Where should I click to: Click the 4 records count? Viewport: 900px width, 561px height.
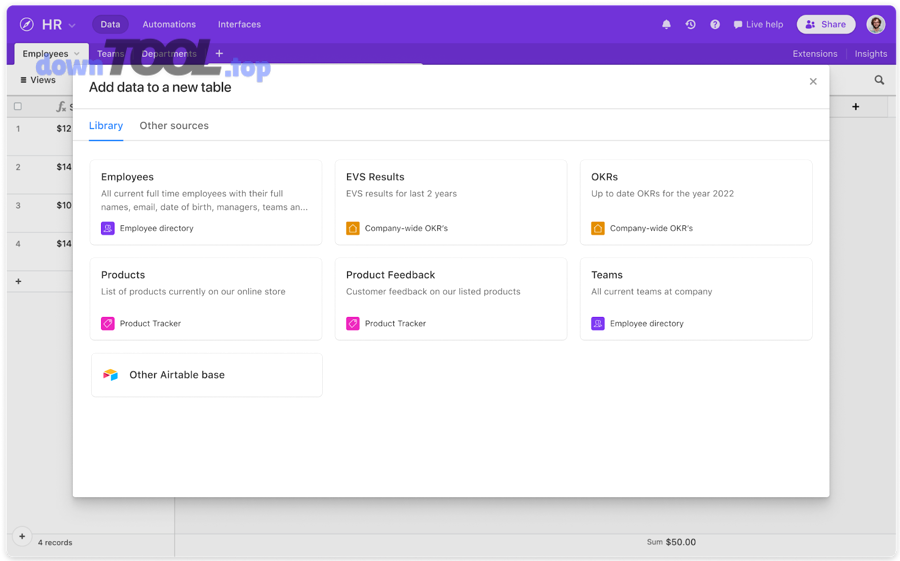pyautogui.click(x=55, y=543)
